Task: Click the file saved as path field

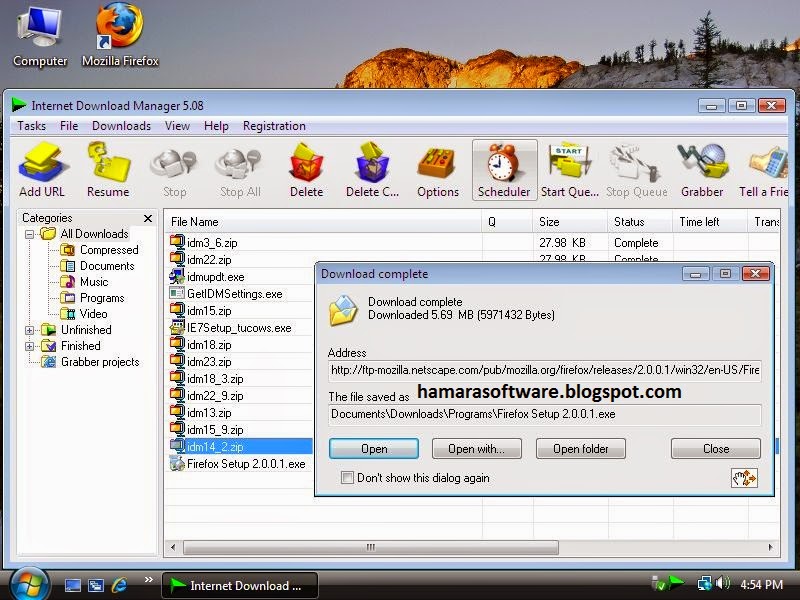Action: (545, 414)
